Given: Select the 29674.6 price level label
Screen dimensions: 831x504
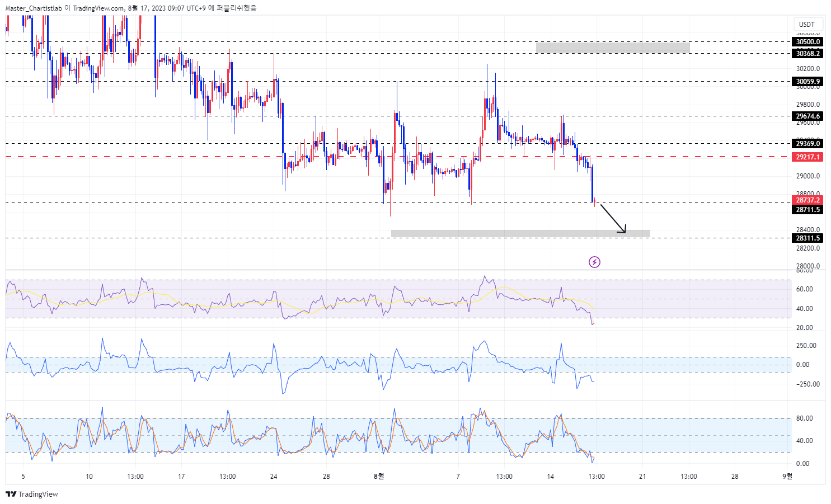Looking at the screenshot, I should click(x=808, y=116).
